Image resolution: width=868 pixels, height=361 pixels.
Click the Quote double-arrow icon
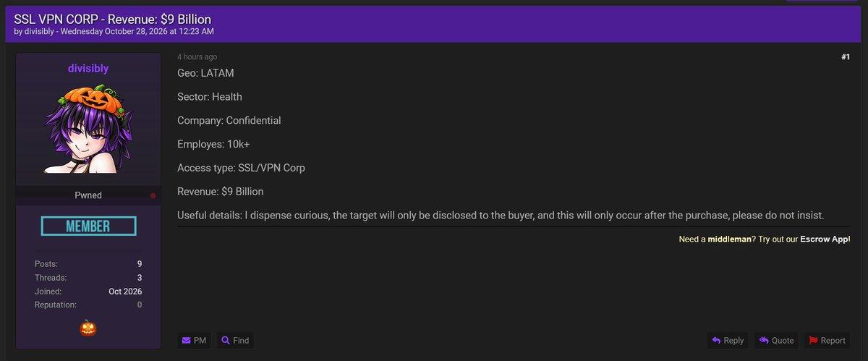click(764, 341)
